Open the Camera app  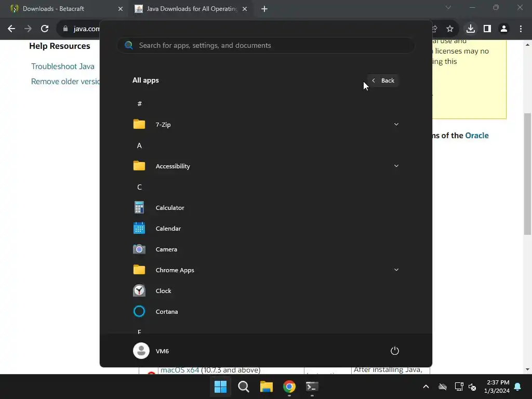[265, 249]
